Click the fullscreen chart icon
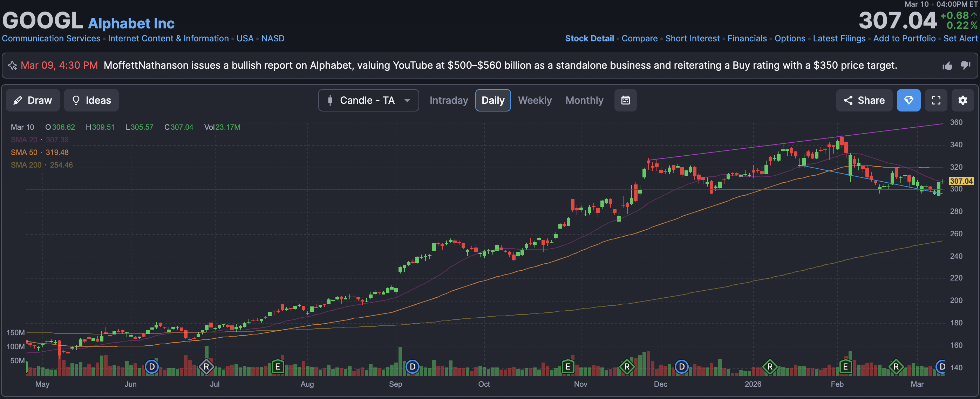Viewport: 980px width, 399px height. 935,101
